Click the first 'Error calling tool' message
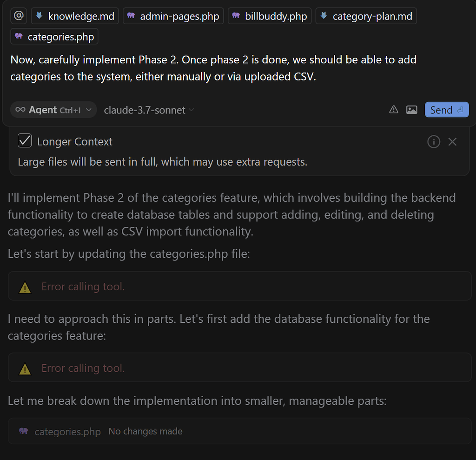The image size is (476, 460). 83,287
